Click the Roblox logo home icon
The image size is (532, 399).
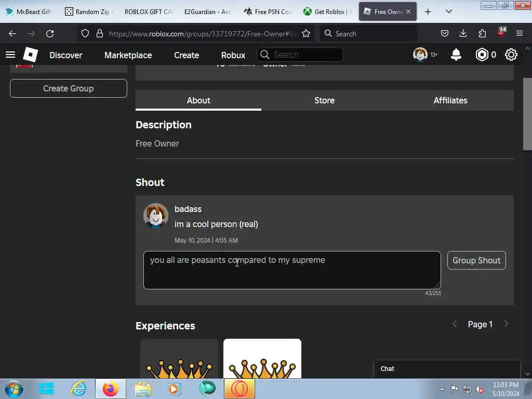(31, 55)
